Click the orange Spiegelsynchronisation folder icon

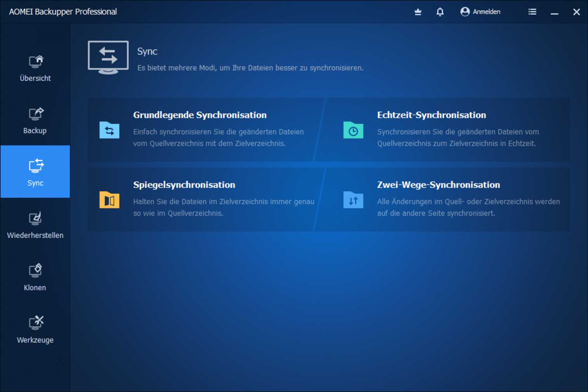(x=109, y=200)
